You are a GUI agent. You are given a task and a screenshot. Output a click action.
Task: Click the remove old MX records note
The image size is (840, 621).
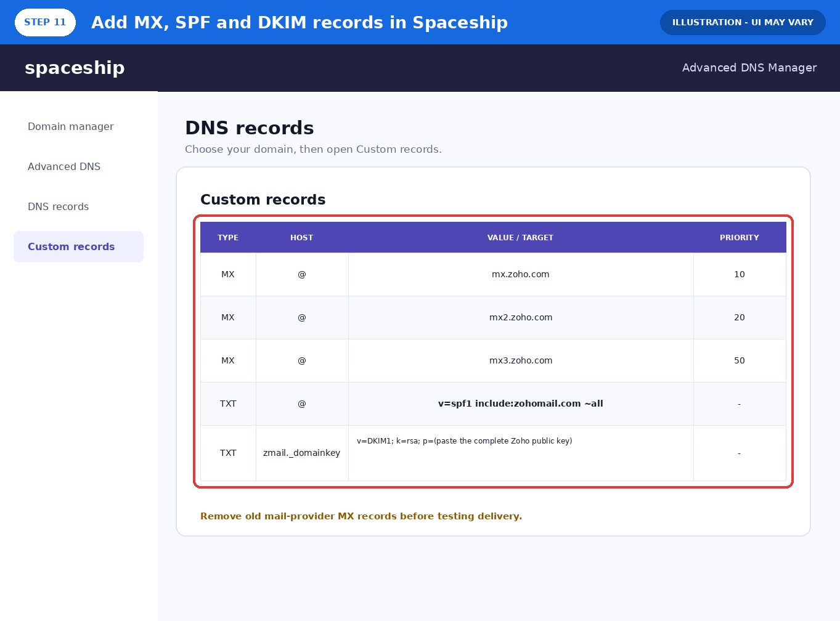(361, 516)
